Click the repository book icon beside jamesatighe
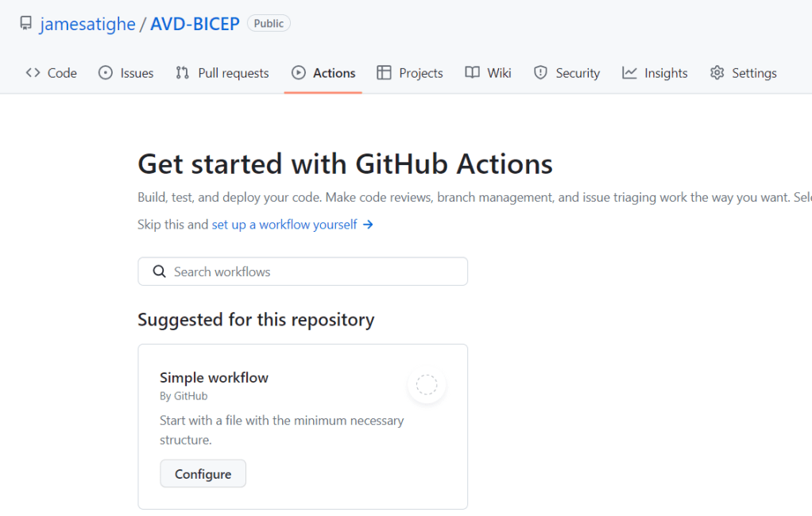This screenshot has width=812, height=516. click(x=25, y=24)
